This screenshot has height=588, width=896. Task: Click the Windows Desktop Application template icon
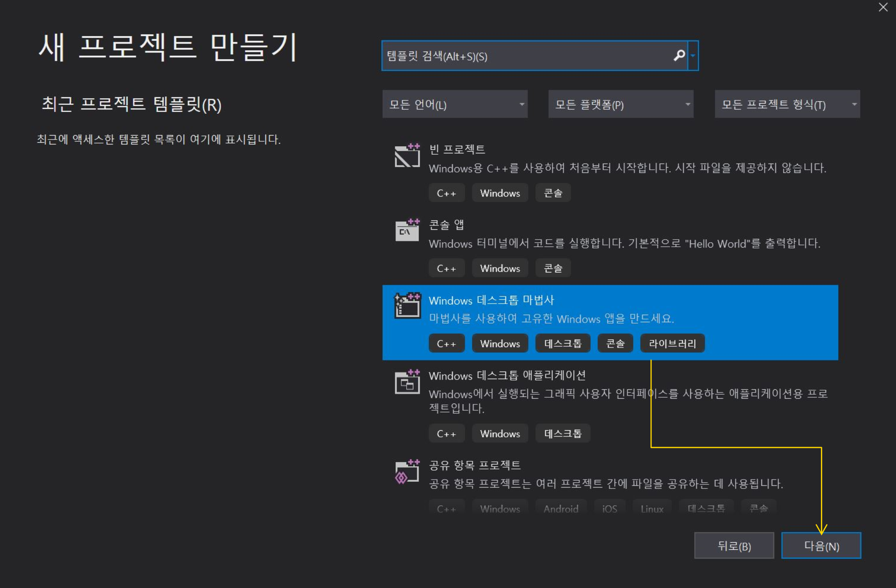407,382
